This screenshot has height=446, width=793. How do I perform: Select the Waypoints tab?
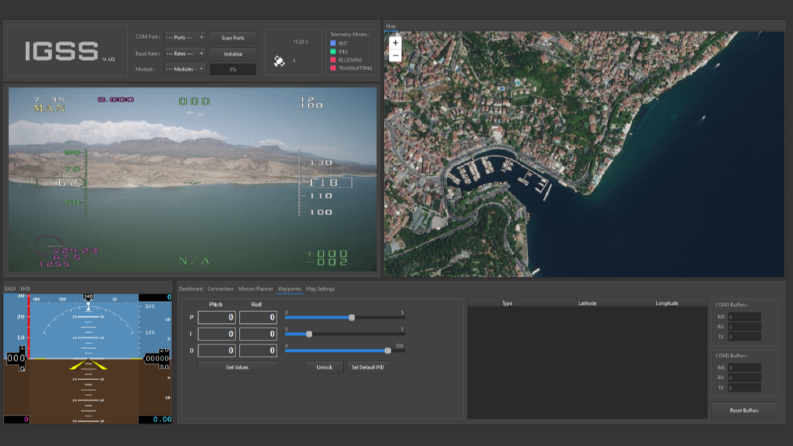click(289, 289)
